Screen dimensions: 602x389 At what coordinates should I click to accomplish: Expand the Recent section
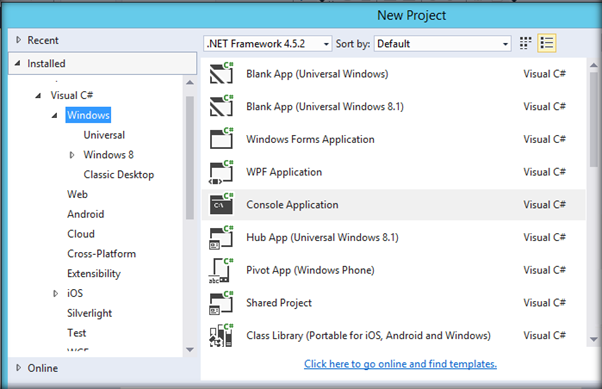point(18,40)
